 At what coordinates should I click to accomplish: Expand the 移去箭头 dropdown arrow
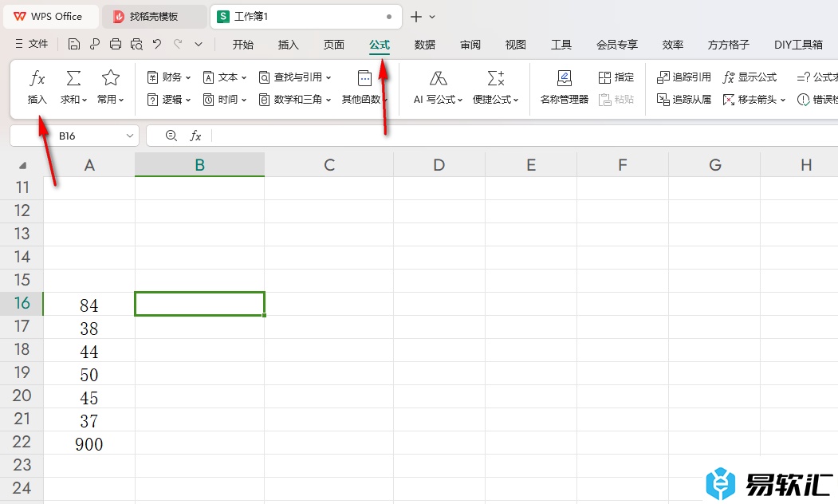click(x=783, y=100)
